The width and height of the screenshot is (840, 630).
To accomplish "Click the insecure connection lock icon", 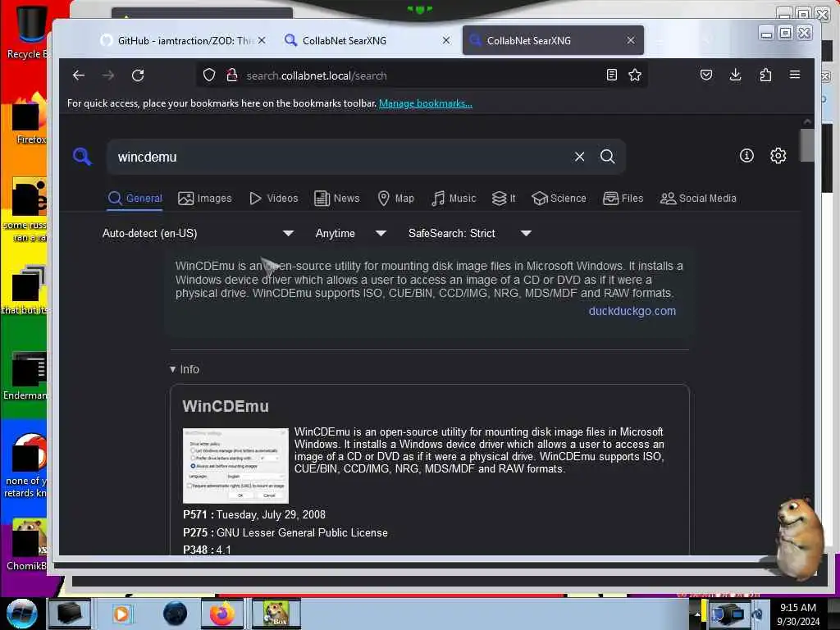I will coord(231,75).
